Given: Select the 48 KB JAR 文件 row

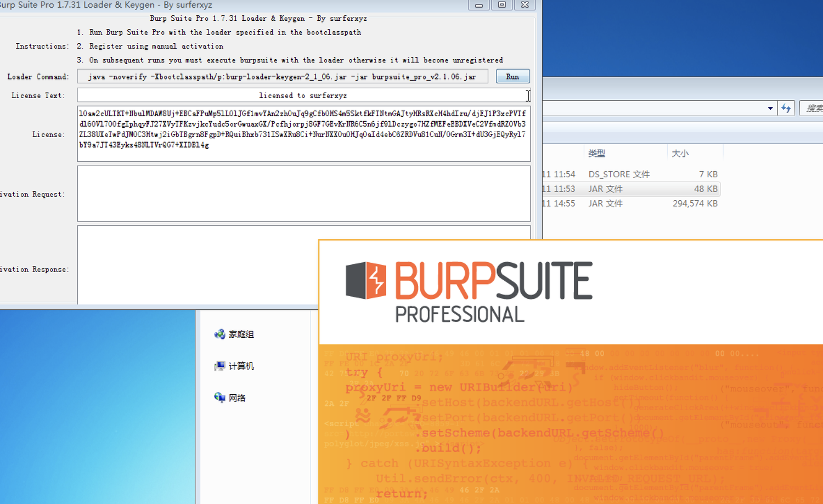Looking at the screenshot, I should (630, 189).
